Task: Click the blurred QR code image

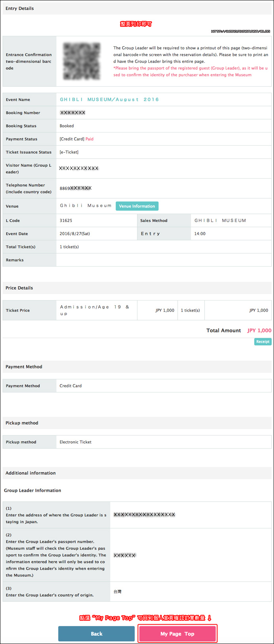Action: 82,61
